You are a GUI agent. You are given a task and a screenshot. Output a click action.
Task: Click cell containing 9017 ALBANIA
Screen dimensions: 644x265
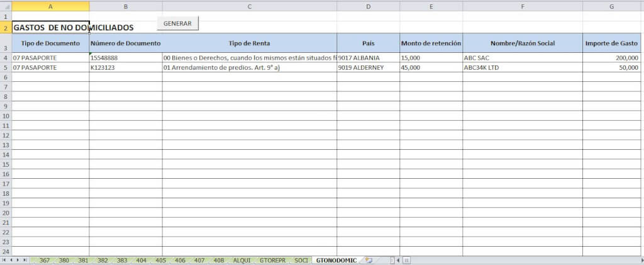click(368, 58)
